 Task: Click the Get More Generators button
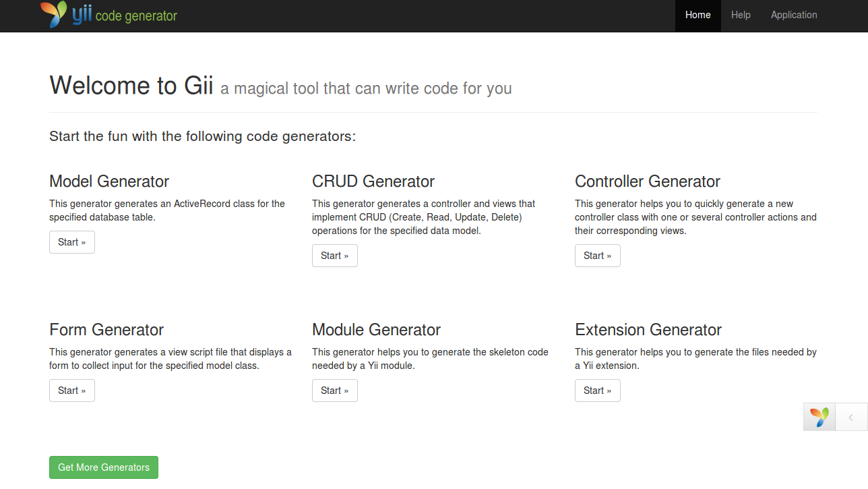coord(103,467)
